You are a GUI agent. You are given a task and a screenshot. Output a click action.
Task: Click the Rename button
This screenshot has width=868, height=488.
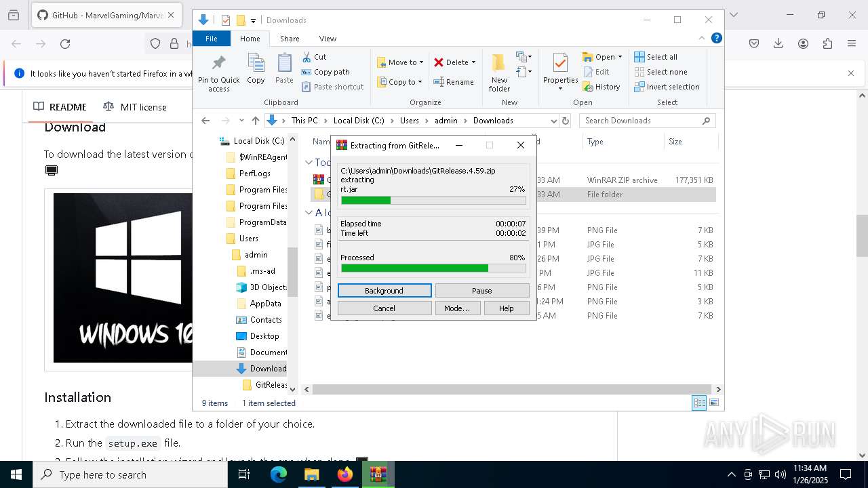(x=454, y=82)
